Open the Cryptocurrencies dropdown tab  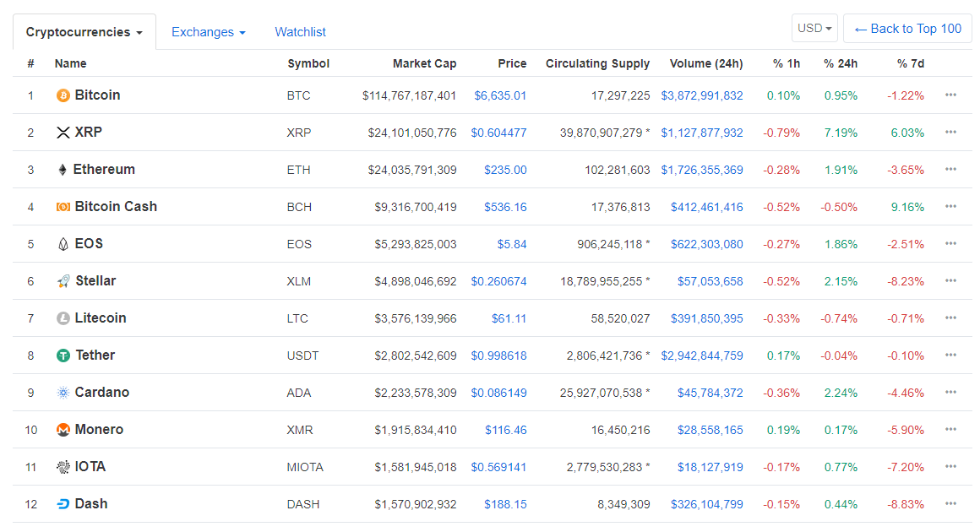(84, 32)
